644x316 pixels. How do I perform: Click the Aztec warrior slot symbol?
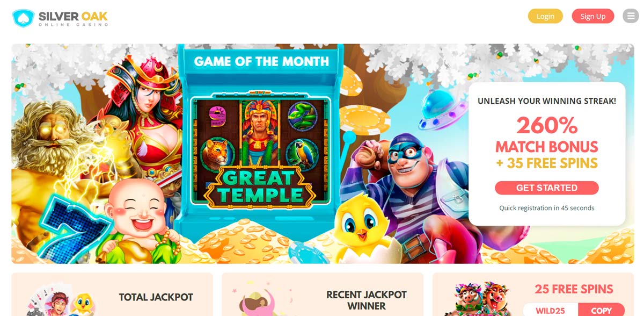260,132
